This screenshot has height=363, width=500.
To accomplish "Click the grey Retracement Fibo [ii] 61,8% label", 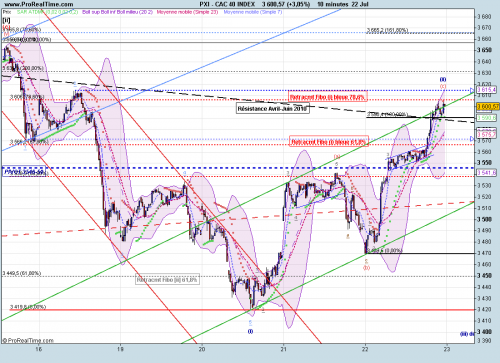I will click(167, 280).
